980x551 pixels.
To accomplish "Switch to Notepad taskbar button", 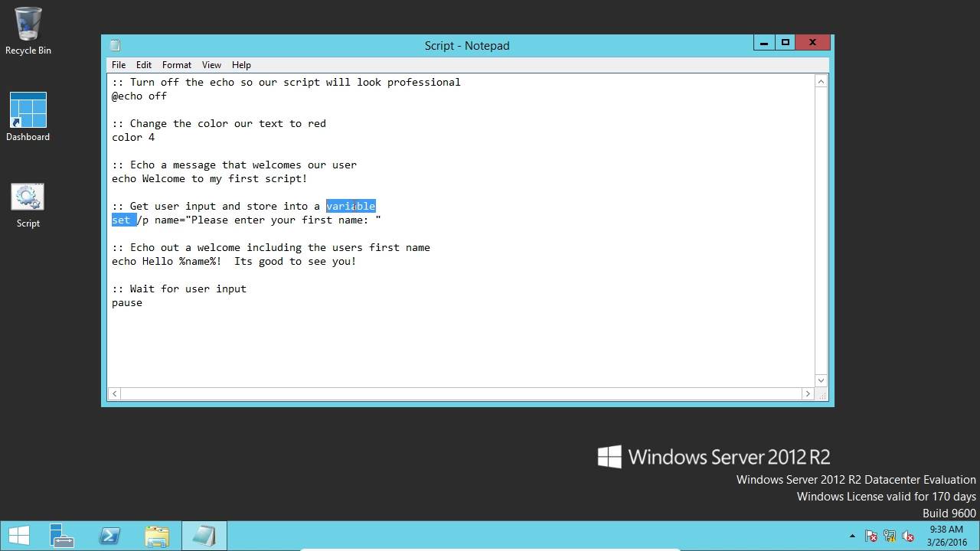I will [204, 536].
